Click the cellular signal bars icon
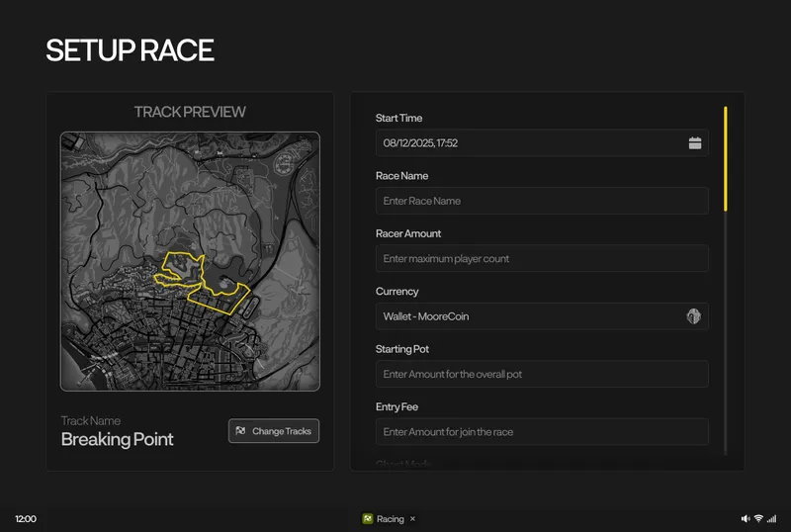Image resolution: width=791 pixels, height=532 pixels. [772, 518]
